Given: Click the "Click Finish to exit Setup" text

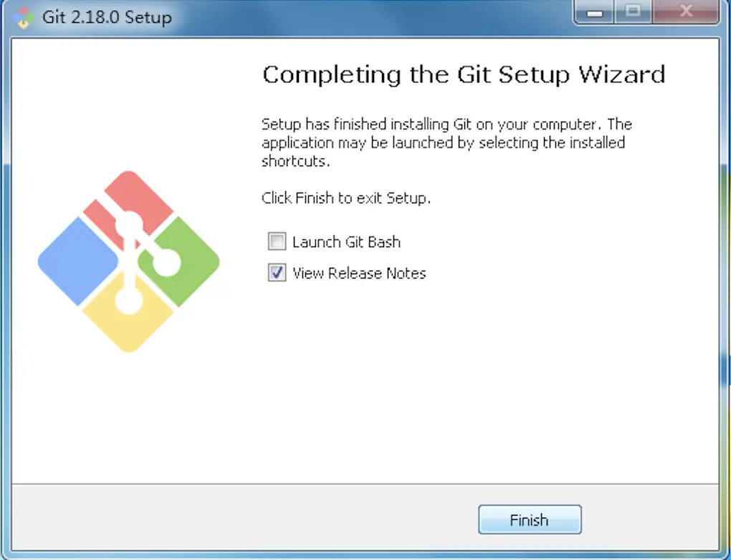Looking at the screenshot, I should tap(346, 198).
